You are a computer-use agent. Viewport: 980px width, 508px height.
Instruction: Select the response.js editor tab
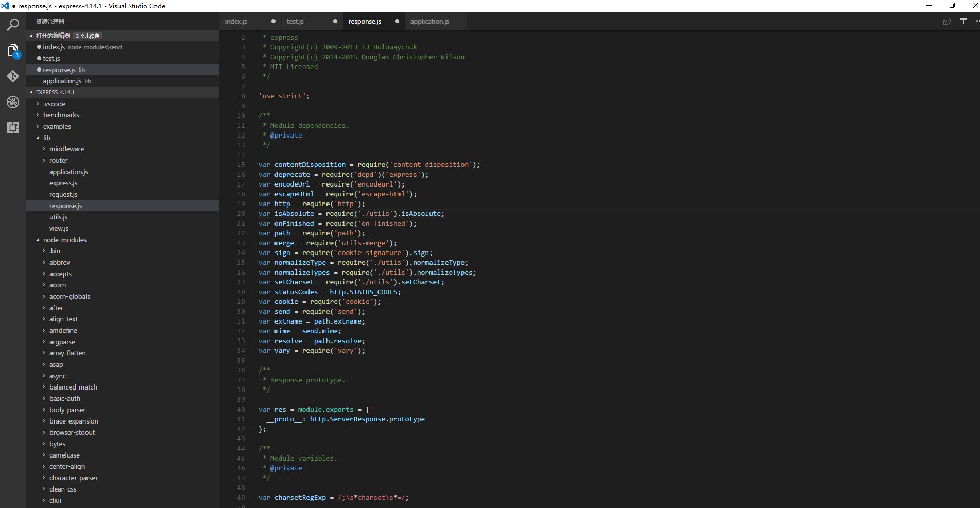click(374, 21)
